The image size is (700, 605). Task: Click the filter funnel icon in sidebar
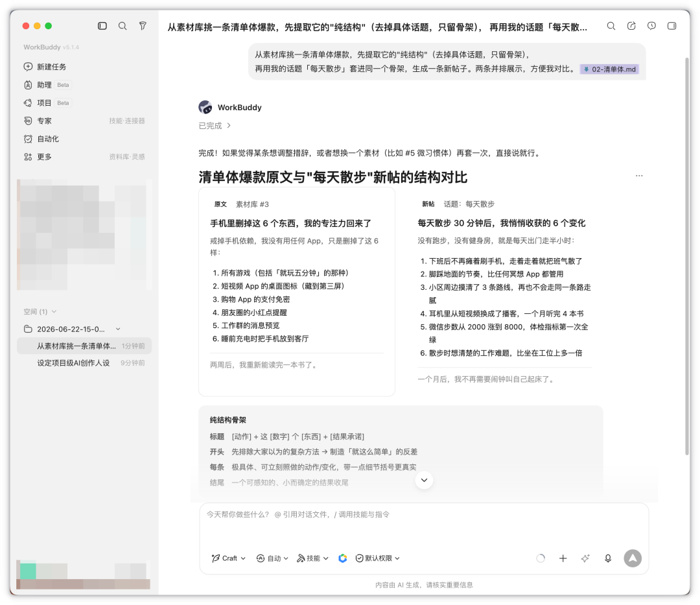tap(143, 26)
